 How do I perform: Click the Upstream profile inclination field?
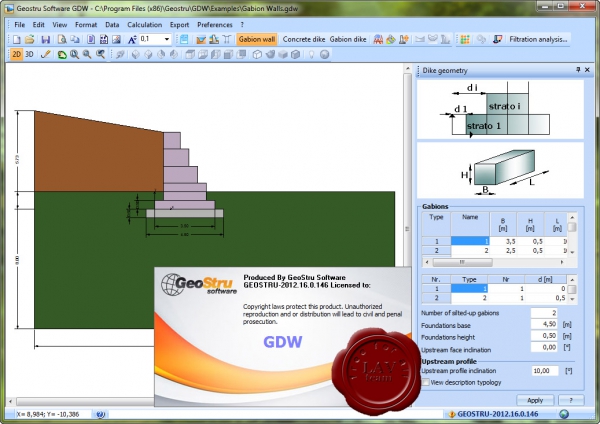[545, 371]
